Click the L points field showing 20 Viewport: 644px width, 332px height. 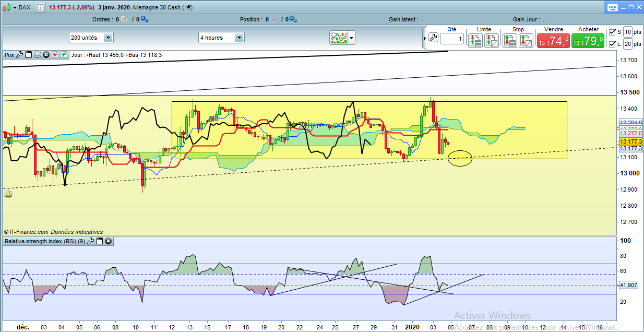tap(628, 44)
